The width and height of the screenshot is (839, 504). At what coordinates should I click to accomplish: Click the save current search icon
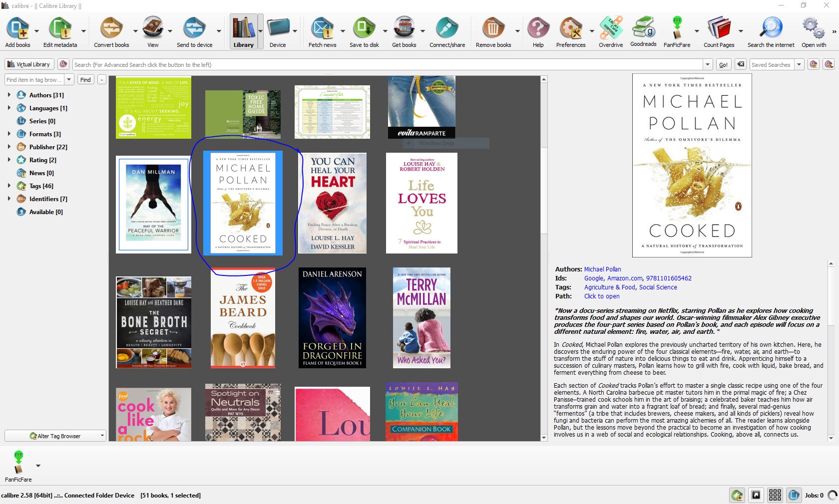814,64
